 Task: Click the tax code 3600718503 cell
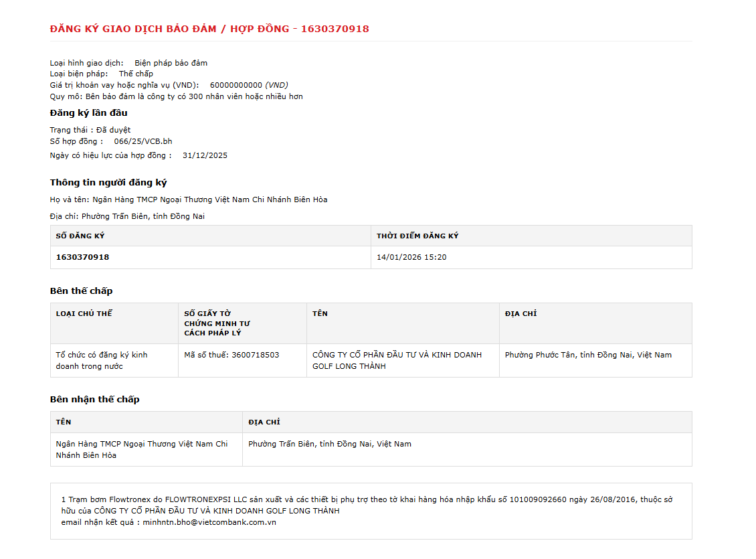pyautogui.click(x=242, y=360)
